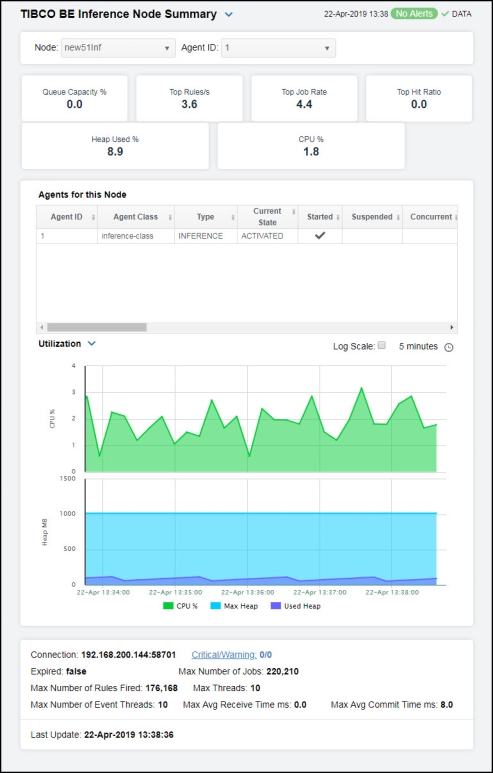Enable the Log Scale checkbox
The image size is (493, 773).
(382, 346)
